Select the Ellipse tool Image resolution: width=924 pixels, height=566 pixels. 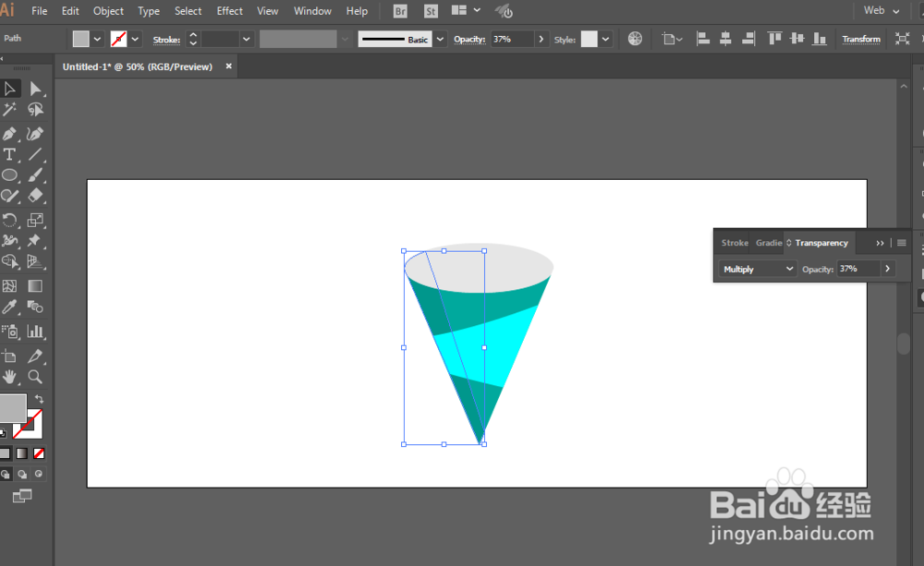click(10, 175)
